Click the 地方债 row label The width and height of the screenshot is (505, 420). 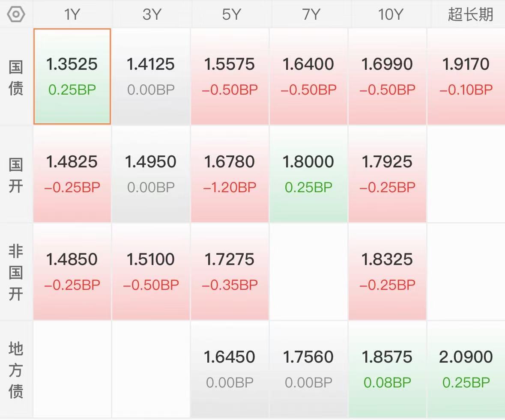click(16, 370)
